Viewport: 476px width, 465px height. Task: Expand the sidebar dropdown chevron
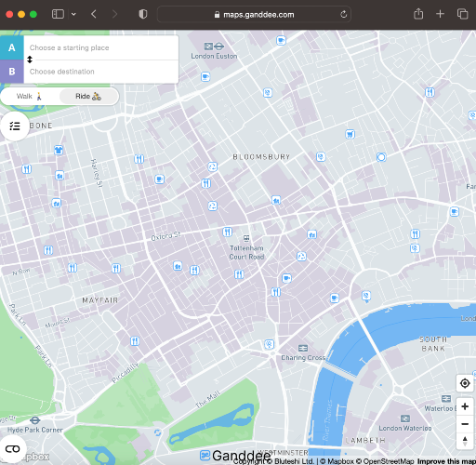tap(73, 14)
